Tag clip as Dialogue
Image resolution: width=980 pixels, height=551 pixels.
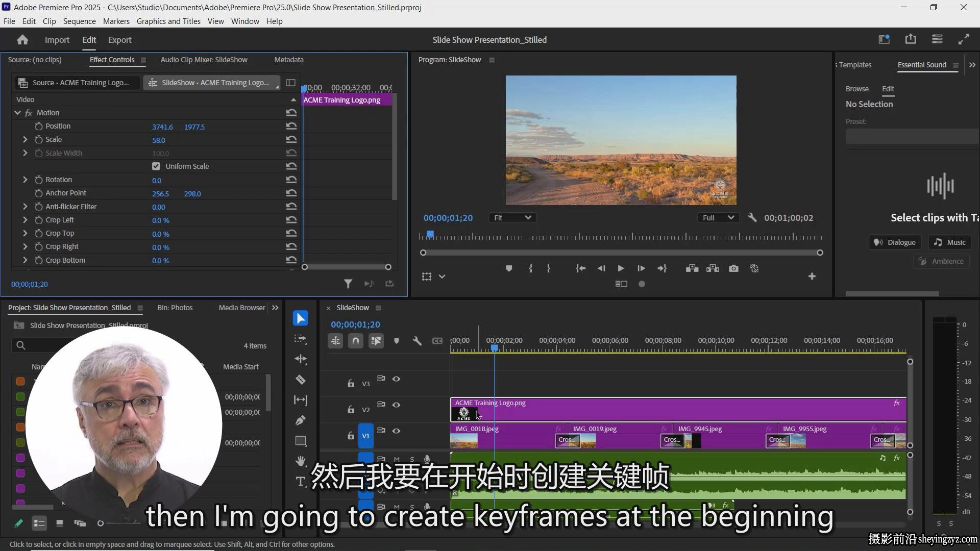pos(895,242)
